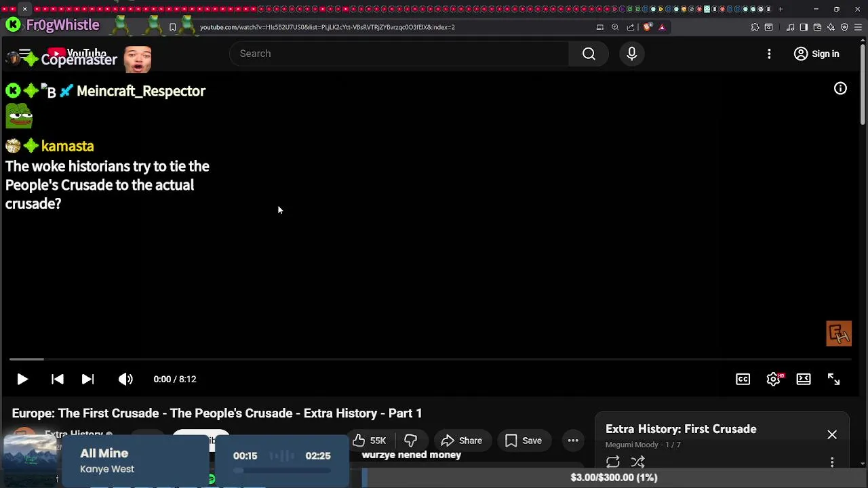Screen dimensions: 868x488
Task: Open the browser main hamburger menu
Action: click(x=858, y=27)
